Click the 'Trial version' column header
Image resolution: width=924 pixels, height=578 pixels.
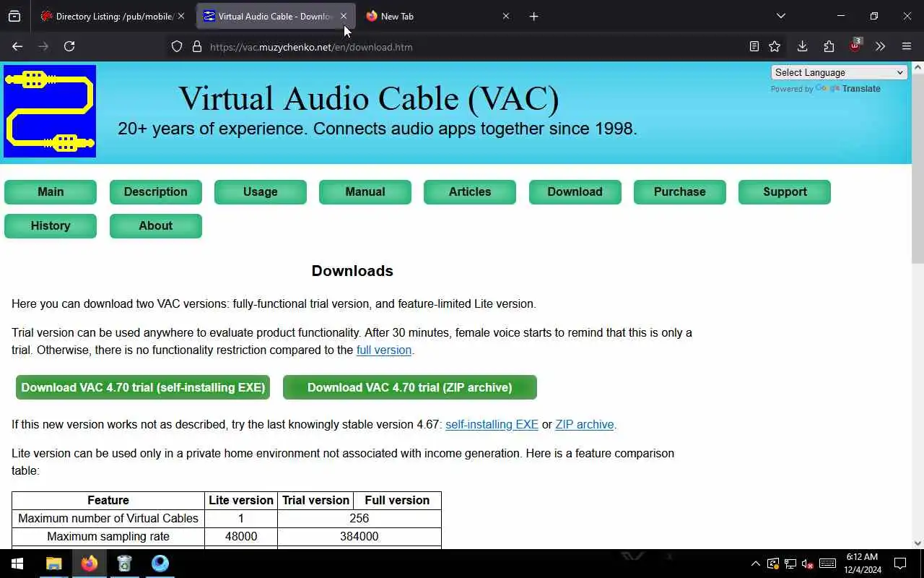(x=315, y=500)
